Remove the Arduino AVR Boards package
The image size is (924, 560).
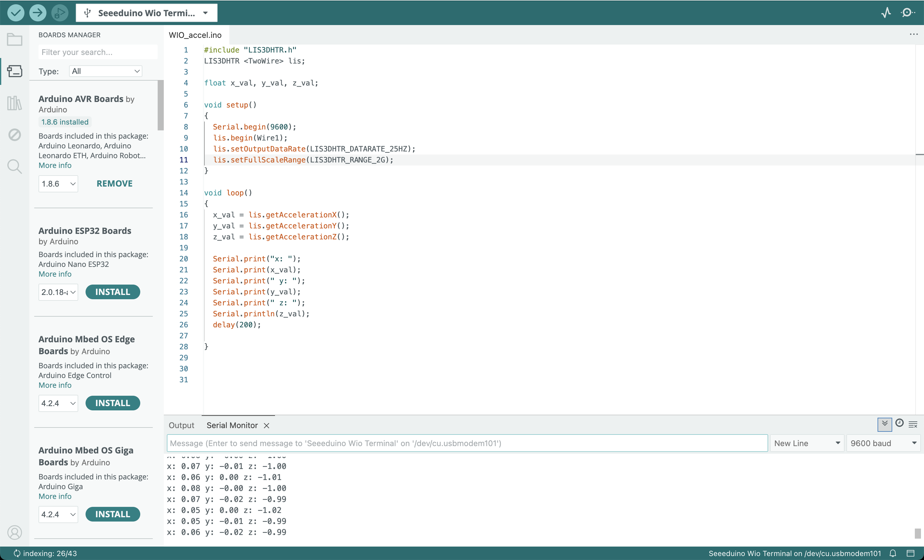(x=114, y=184)
